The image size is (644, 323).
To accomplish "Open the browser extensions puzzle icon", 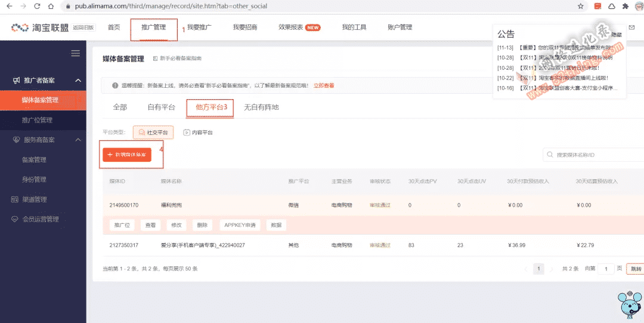I will tap(626, 6).
